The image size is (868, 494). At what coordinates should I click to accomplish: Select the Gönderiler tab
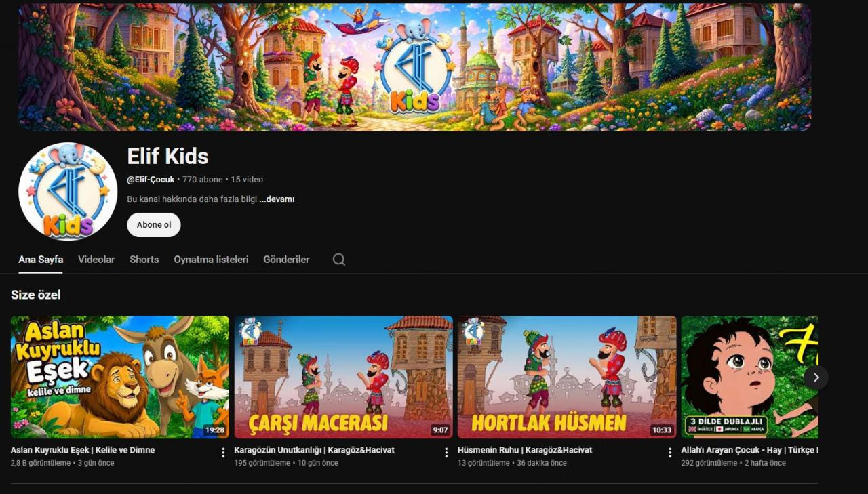(286, 260)
